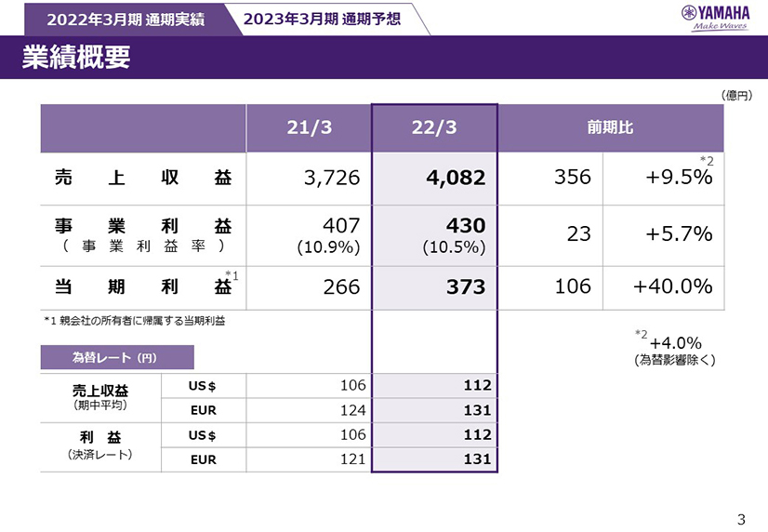Click the *1 親会社 footnote text
Screen dimensions: 768x532
coord(134,321)
